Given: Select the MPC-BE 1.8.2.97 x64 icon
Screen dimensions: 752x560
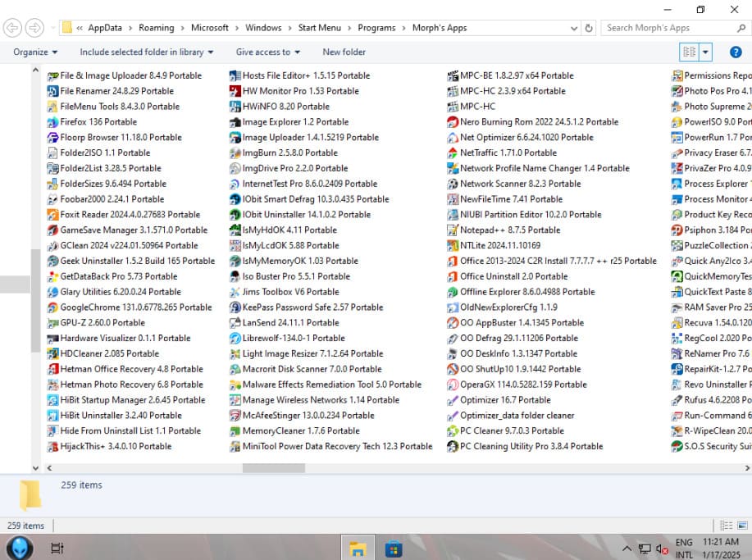Looking at the screenshot, I should 453,75.
